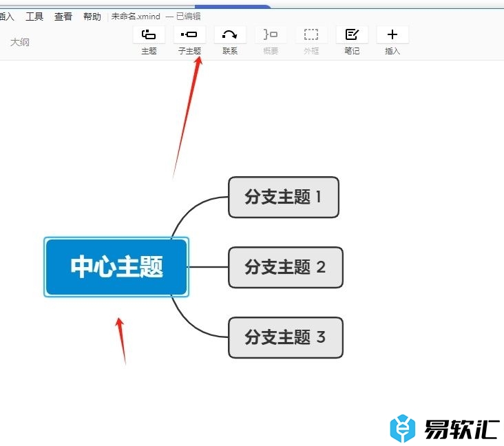
Task: Add a subtopic with 子主题 icon
Action: point(189,34)
